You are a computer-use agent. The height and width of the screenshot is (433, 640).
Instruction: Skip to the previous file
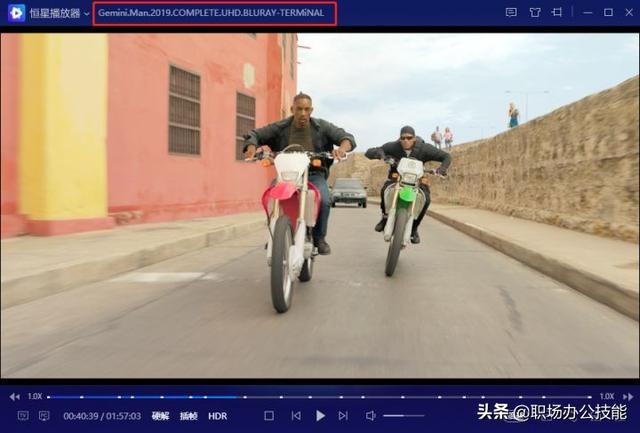(x=296, y=416)
